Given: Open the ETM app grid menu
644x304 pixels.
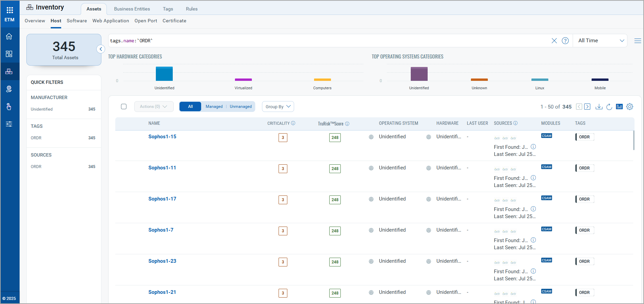Looking at the screenshot, I should tap(9, 10).
